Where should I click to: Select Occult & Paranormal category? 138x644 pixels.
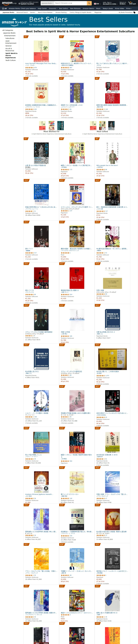[10, 49]
